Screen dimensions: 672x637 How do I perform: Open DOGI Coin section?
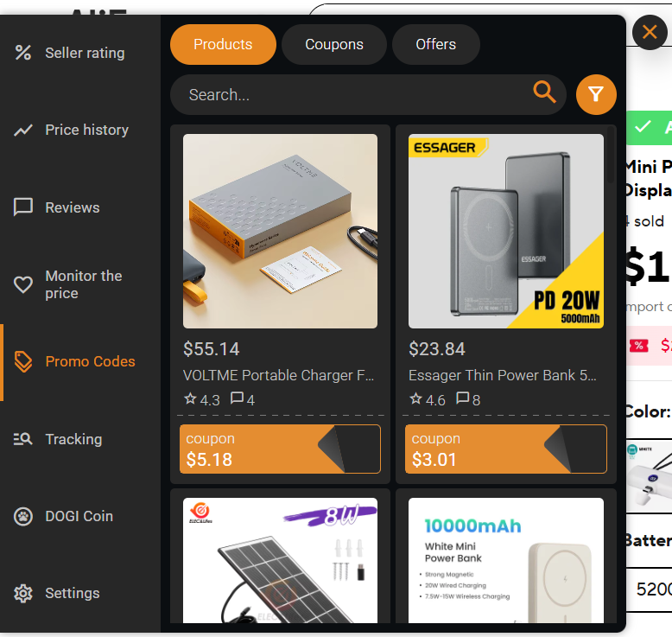(x=80, y=516)
